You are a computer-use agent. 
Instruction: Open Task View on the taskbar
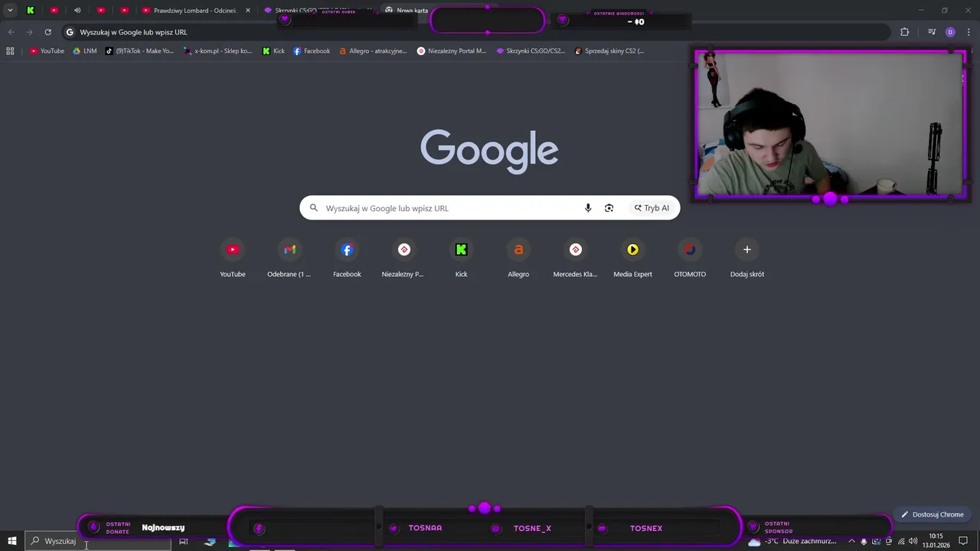pyautogui.click(x=184, y=541)
